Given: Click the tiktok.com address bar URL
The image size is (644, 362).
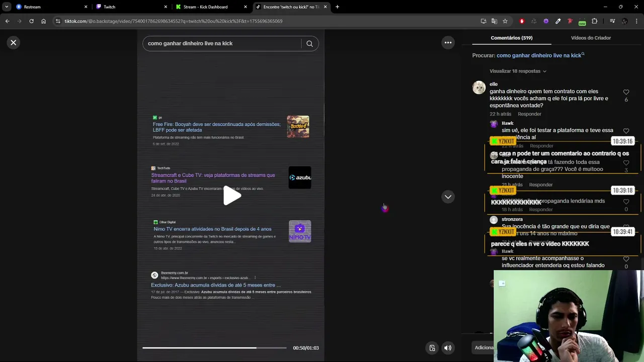Looking at the screenshot, I should click(x=174, y=21).
